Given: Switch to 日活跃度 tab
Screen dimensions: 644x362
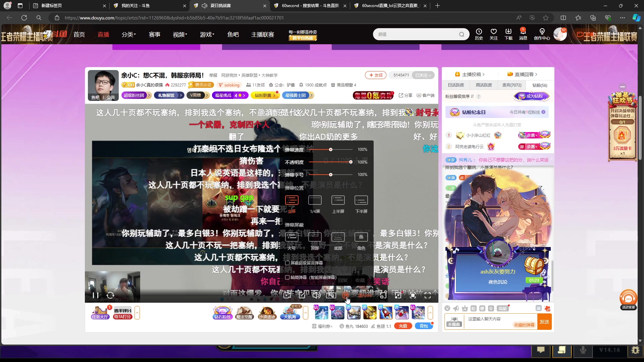Looking at the screenshot, I should click(456, 85).
